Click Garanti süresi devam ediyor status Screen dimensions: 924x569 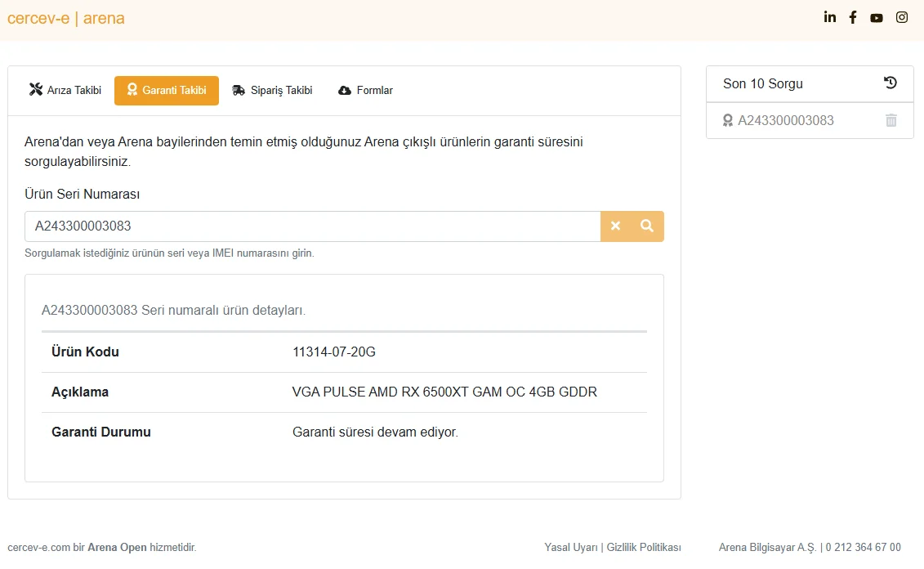tap(375, 432)
